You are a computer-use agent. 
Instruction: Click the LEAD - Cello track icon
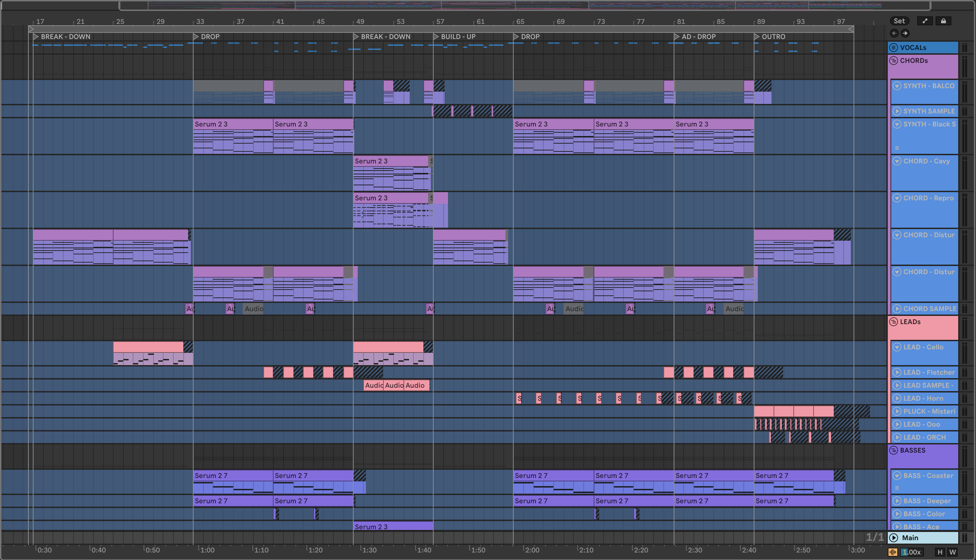click(897, 347)
